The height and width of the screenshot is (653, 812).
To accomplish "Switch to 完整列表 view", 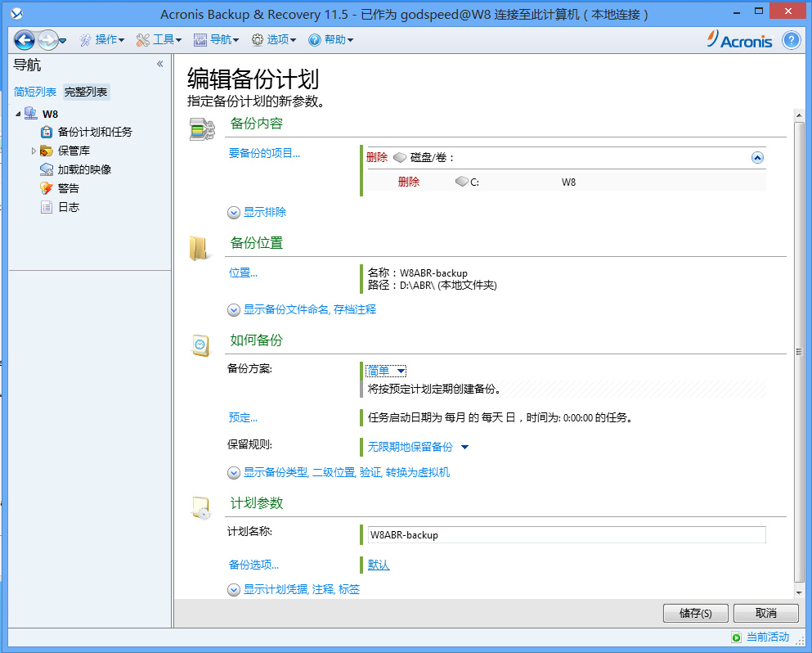I will (86, 92).
